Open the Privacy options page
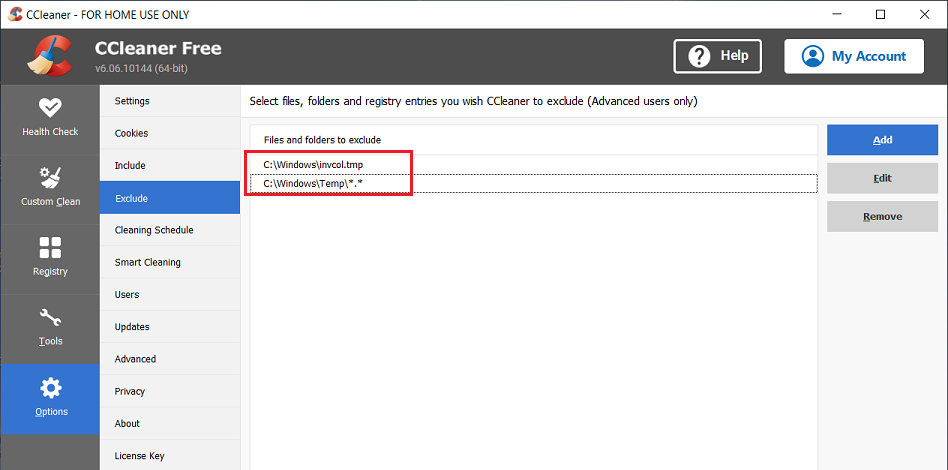 click(x=130, y=391)
